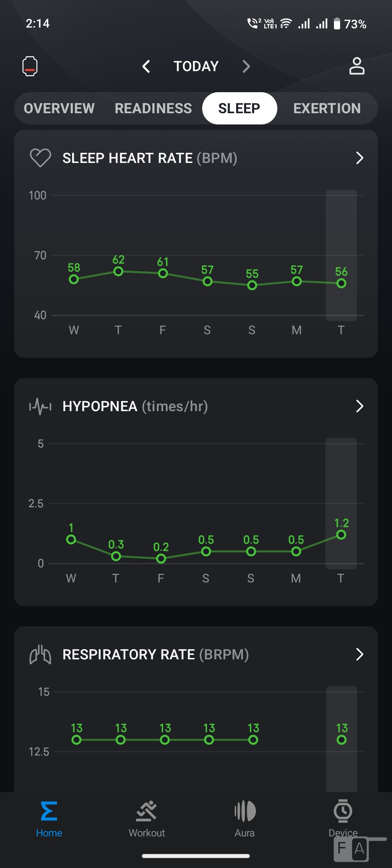Expand Respiratory Rate details chevron
Viewport: 392px width, 868px height.
359,655
